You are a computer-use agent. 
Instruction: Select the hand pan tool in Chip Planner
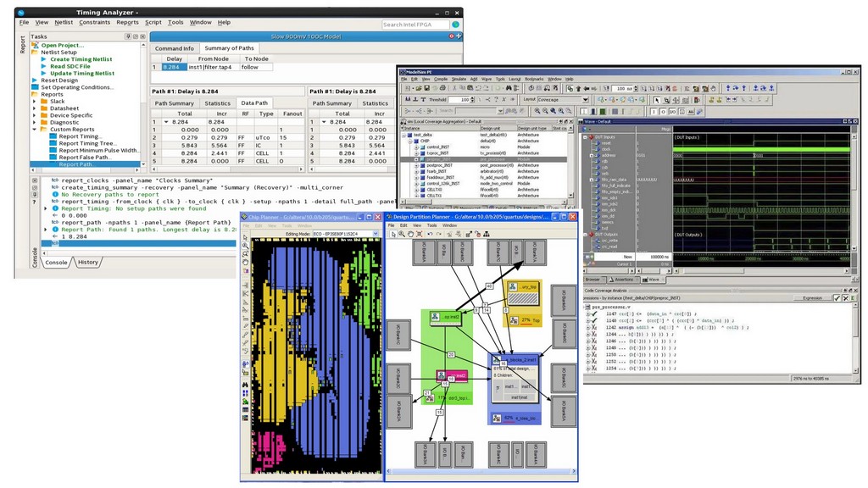(245, 262)
